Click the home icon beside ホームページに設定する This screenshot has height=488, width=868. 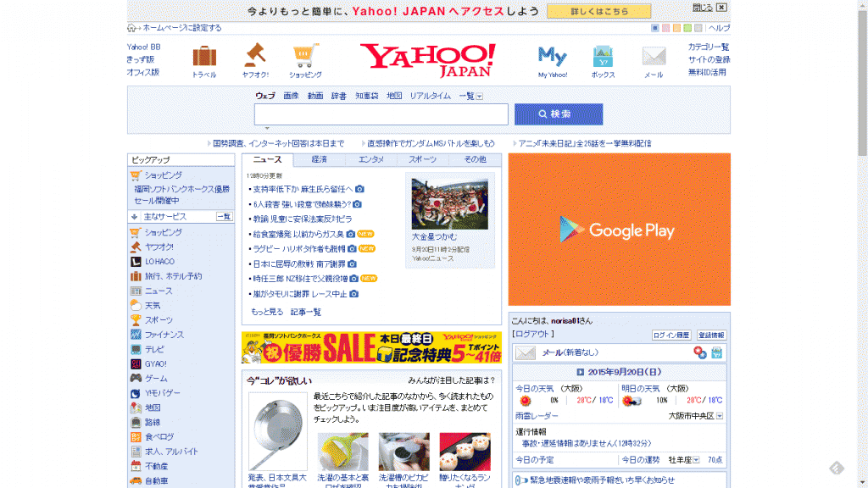click(131, 28)
